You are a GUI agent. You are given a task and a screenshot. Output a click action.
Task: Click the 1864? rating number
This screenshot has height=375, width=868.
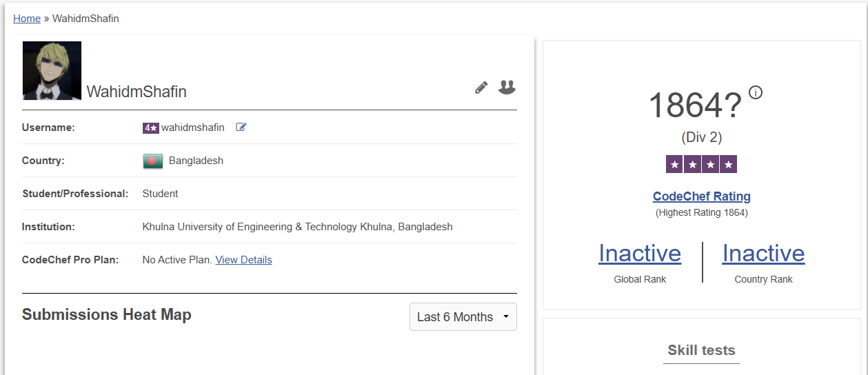[694, 105]
